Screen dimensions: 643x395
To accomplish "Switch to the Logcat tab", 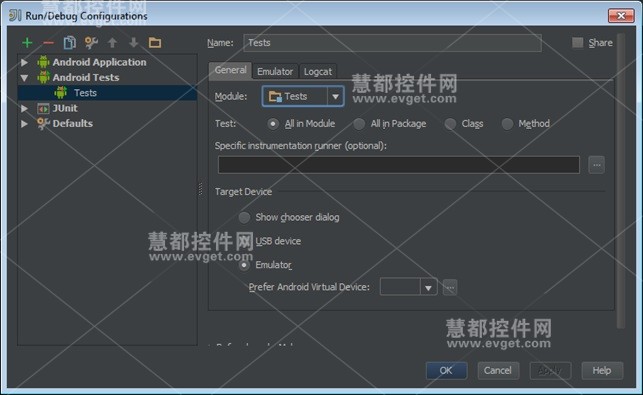I will (x=318, y=72).
